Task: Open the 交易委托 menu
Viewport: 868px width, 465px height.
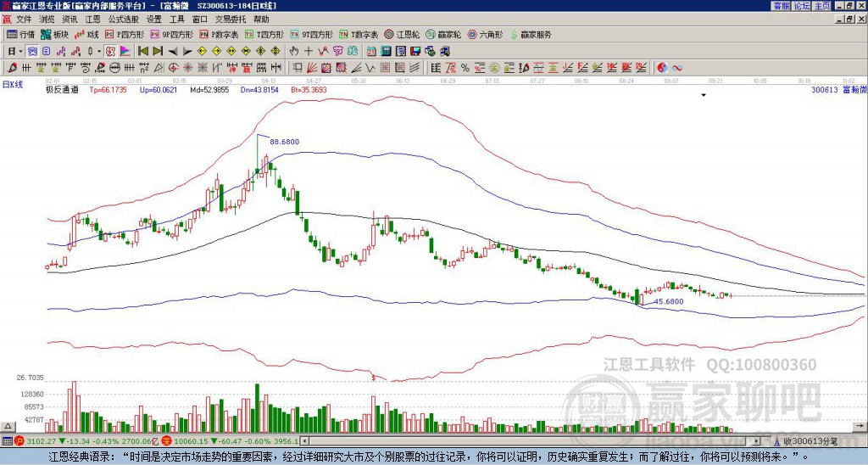Action: (x=231, y=20)
